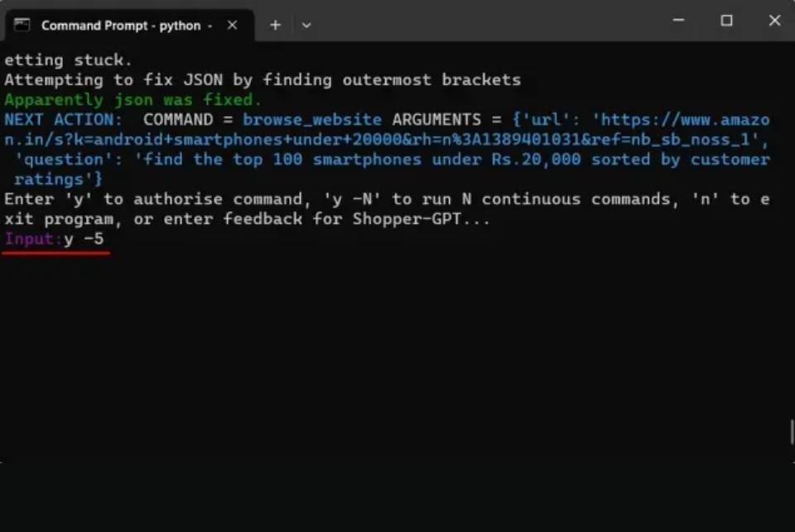
Task: Close the Command Prompt - python tab
Action: [232, 25]
